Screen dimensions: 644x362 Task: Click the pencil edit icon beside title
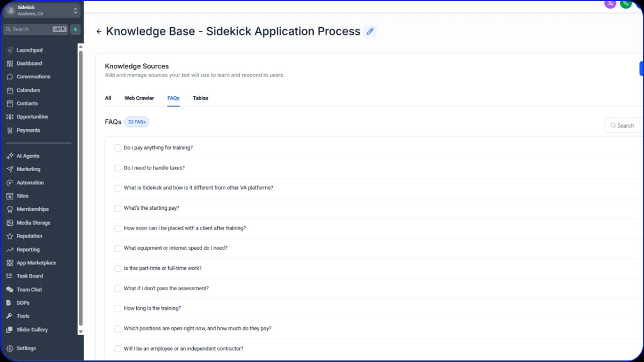[370, 32]
